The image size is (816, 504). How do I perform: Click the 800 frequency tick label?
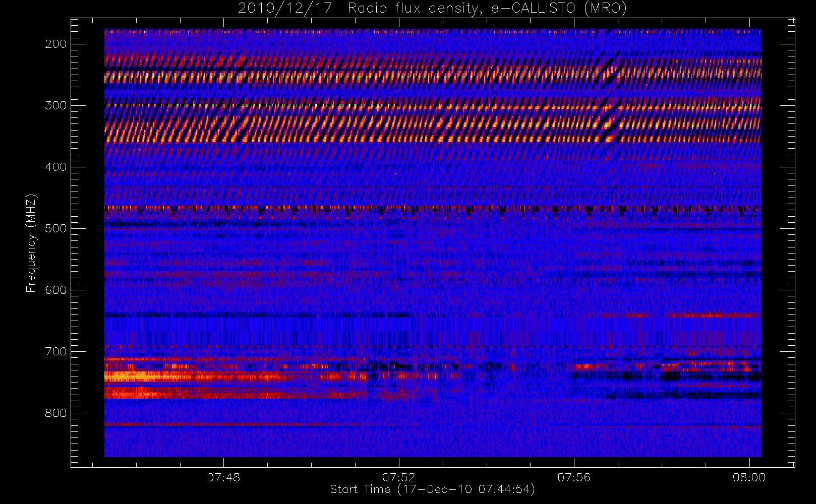(56, 413)
